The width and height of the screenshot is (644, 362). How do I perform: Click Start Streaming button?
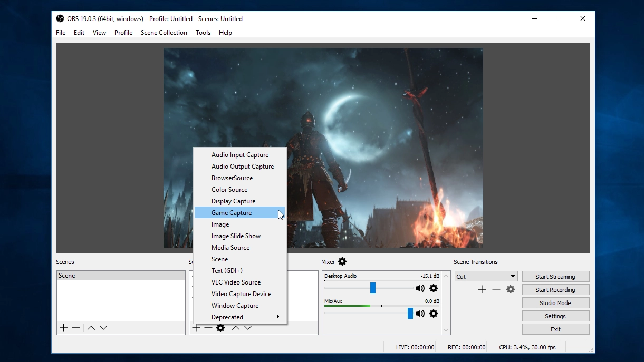[555, 277]
